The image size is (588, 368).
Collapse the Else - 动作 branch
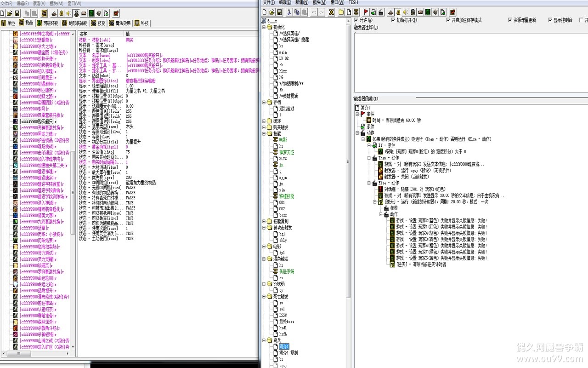click(369, 183)
